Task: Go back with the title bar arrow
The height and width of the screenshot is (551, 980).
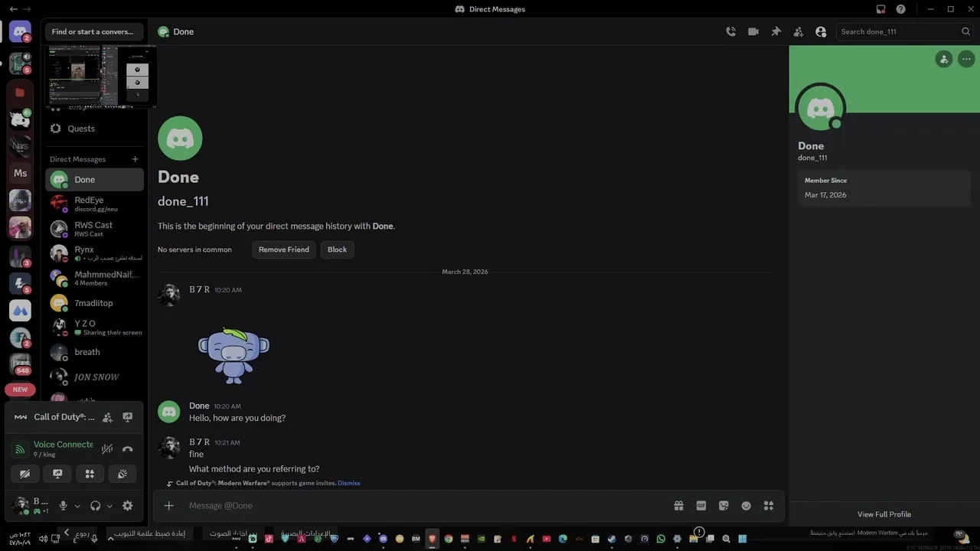Action: 13,9
